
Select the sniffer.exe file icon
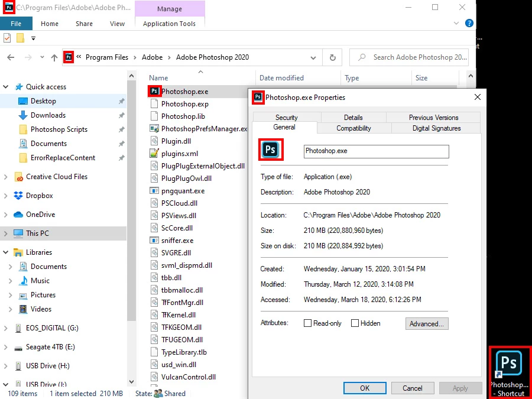coord(154,240)
